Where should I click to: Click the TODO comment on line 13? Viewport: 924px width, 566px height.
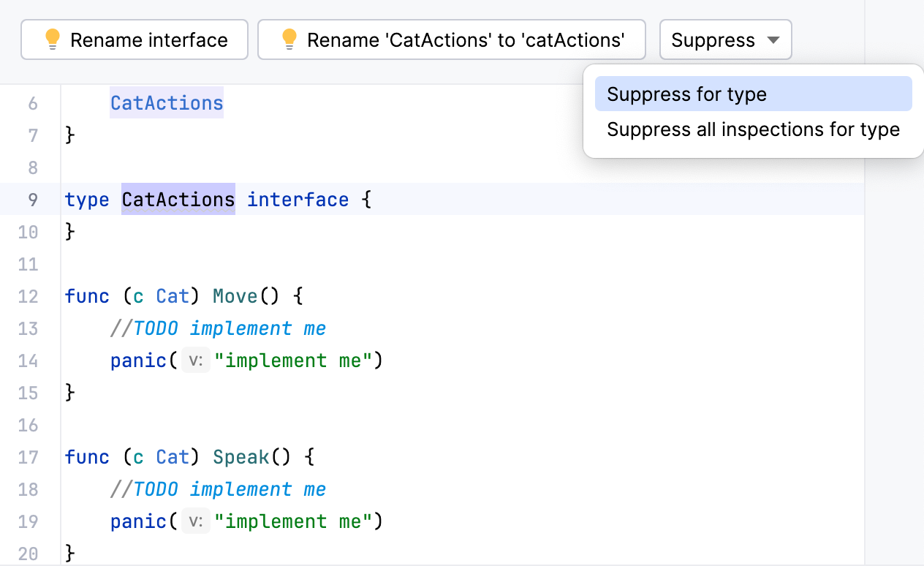pyautogui.click(x=218, y=328)
